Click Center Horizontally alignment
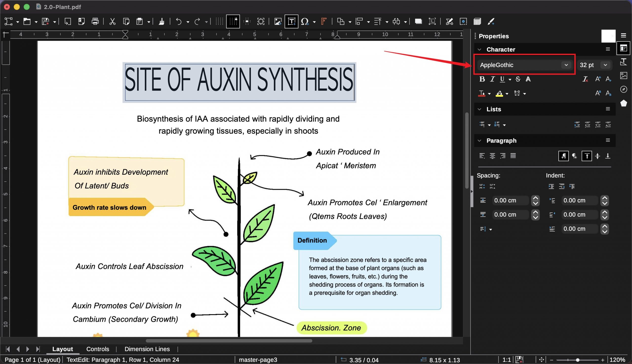Image resolution: width=632 pixels, height=364 pixels. point(492,156)
